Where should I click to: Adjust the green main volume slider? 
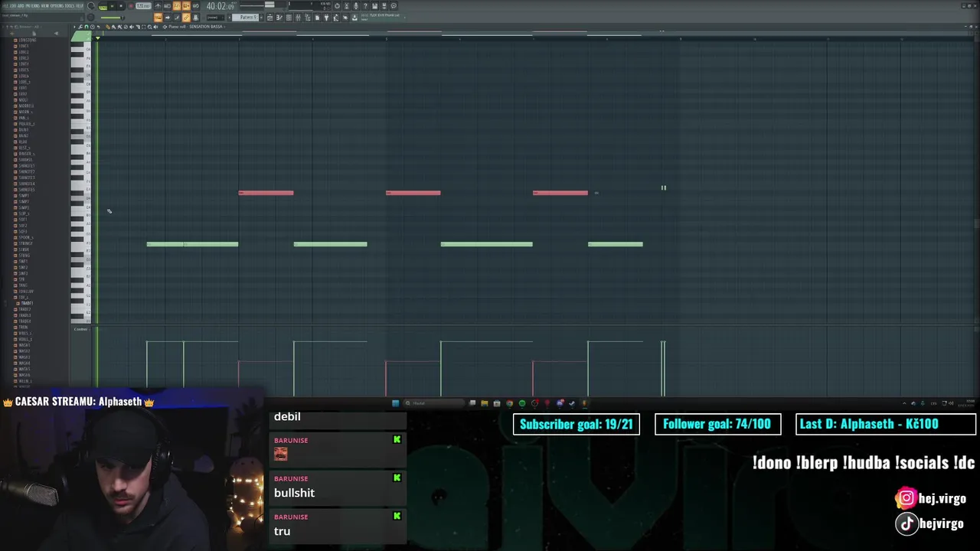[x=112, y=18]
